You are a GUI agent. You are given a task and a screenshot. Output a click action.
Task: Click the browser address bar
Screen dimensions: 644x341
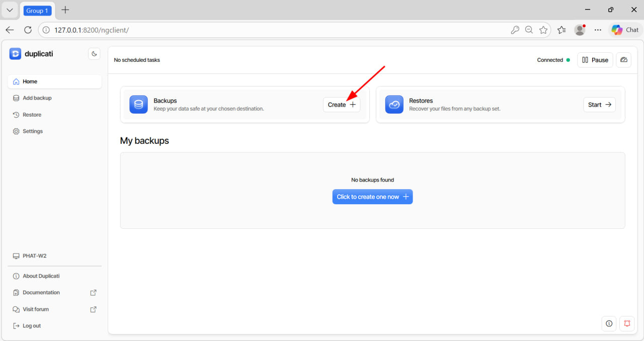click(277, 30)
